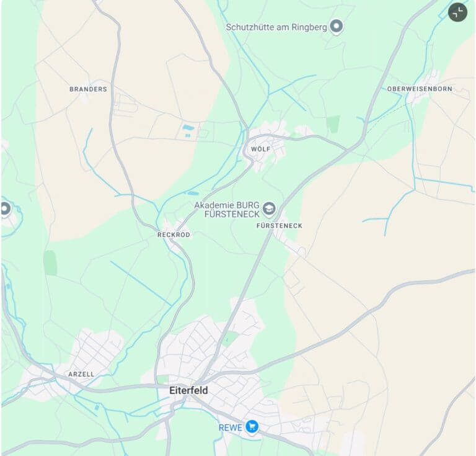Open the Schutzhütte am Ringberg pin
Image resolution: width=476 pixels, height=456 pixels.
(337, 27)
